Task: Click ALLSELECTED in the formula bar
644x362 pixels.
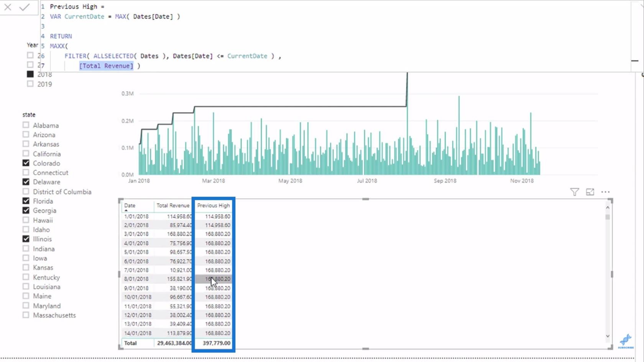Action: point(113,56)
